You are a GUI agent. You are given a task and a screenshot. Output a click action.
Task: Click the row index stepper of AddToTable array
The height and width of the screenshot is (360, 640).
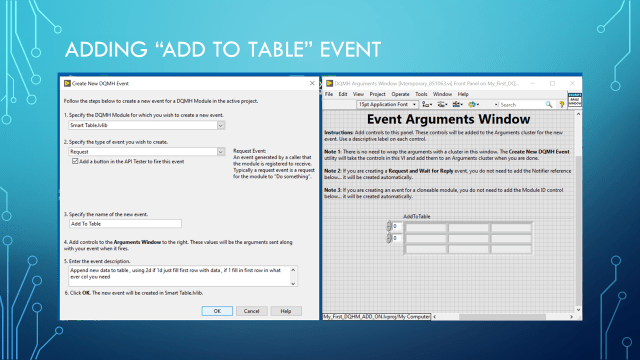coord(389,226)
